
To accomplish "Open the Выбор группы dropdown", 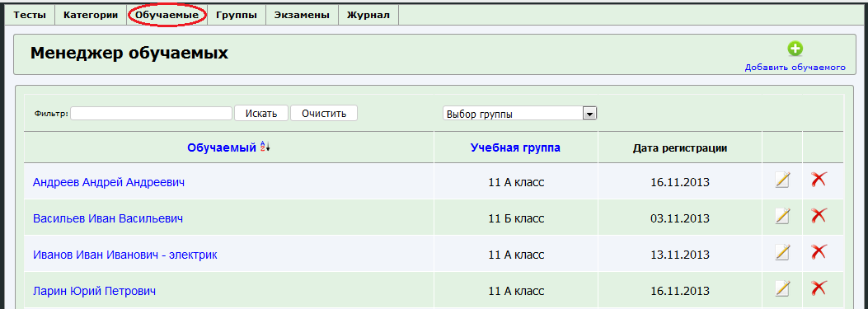I will (x=519, y=114).
